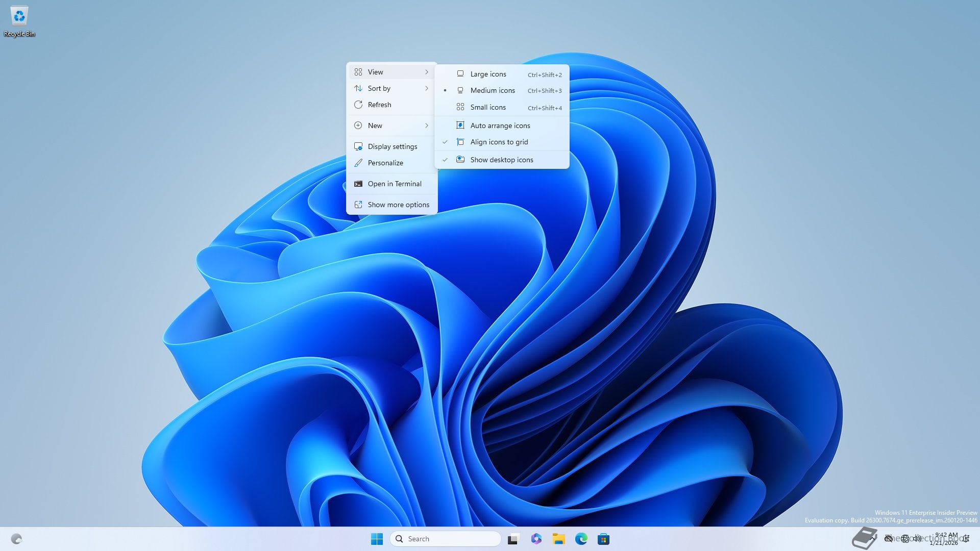
Task: Select Medium icons radio option
Action: click(x=492, y=90)
